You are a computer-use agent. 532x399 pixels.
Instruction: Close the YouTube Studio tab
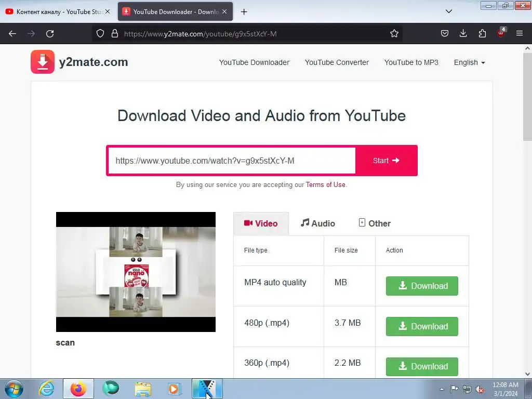coord(108,11)
